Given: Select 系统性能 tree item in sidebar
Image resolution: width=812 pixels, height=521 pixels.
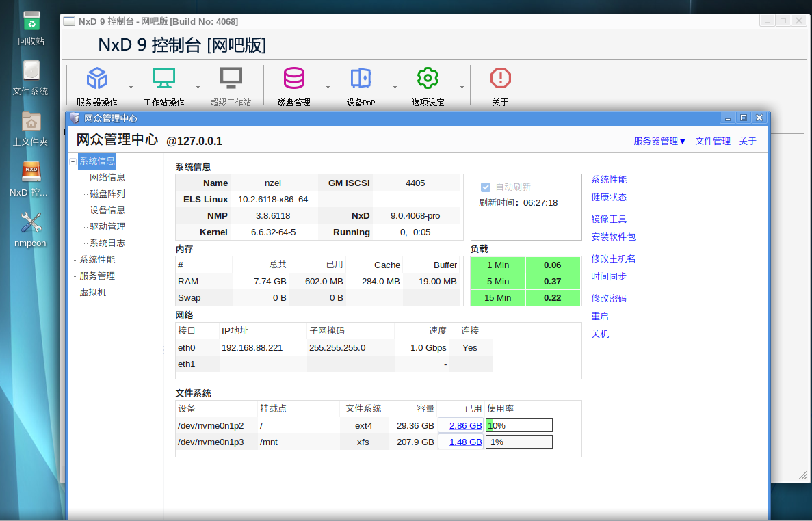Looking at the screenshot, I should click(97, 259).
